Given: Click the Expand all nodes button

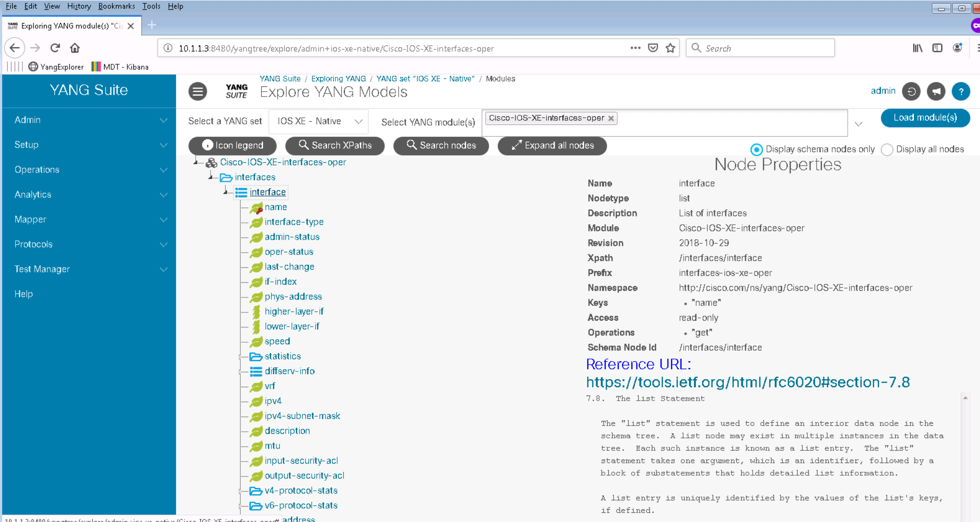Looking at the screenshot, I should tap(552, 145).
